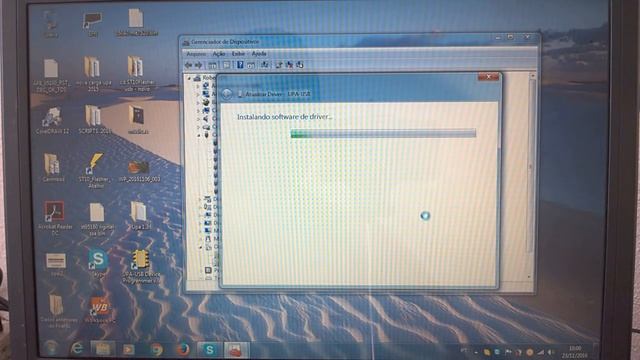This screenshot has height=360, width=640.
Task: Click the scan for hardware changes toolbar icon
Action: pos(264,65)
